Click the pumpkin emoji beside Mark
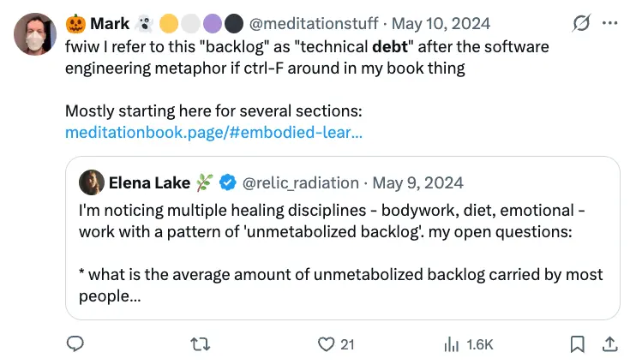 (x=75, y=23)
